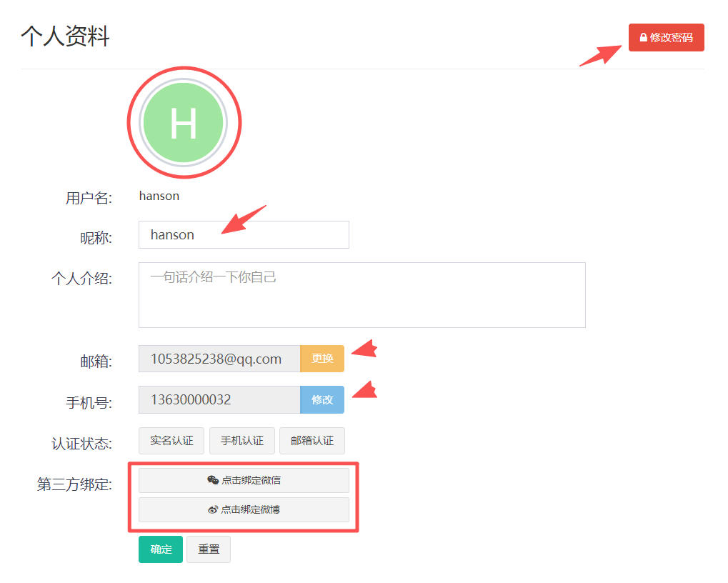Click the blue 修改 phone button

pyautogui.click(x=322, y=399)
